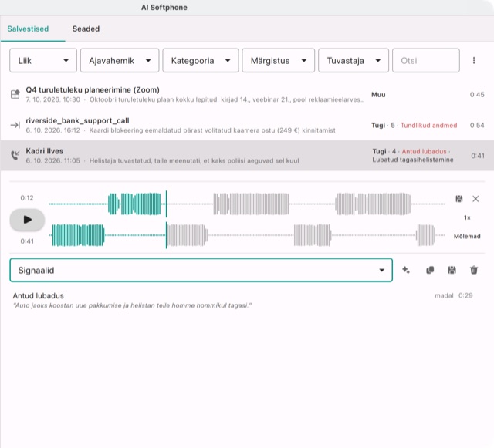Click the Otsi search field
The width and height of the screenshot is (494, 448).
coord(426,60)
